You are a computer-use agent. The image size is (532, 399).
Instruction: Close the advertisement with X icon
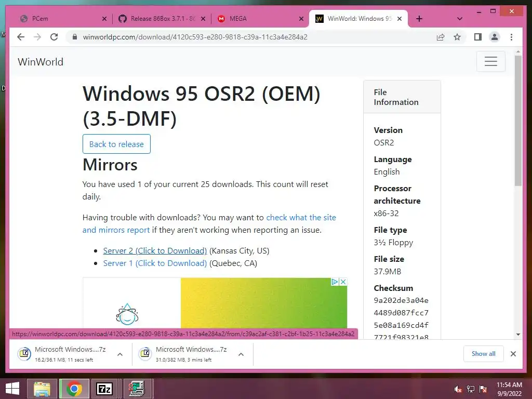(343, 282)
